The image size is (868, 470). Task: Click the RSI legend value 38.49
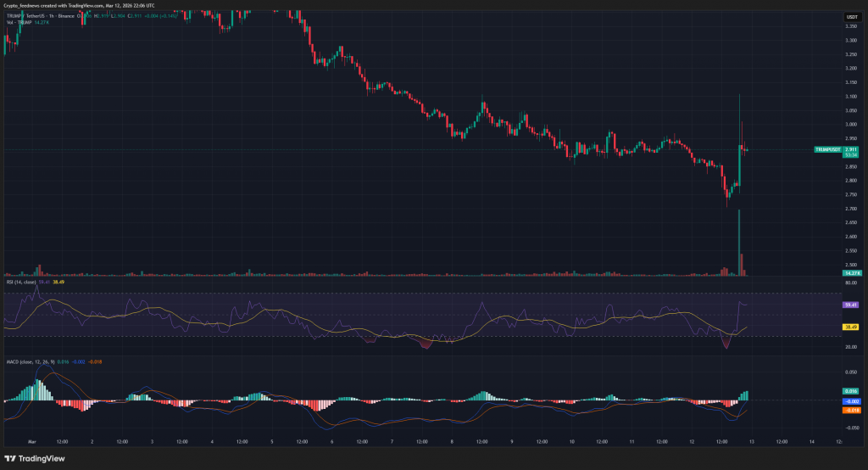[x=58, y=283]
